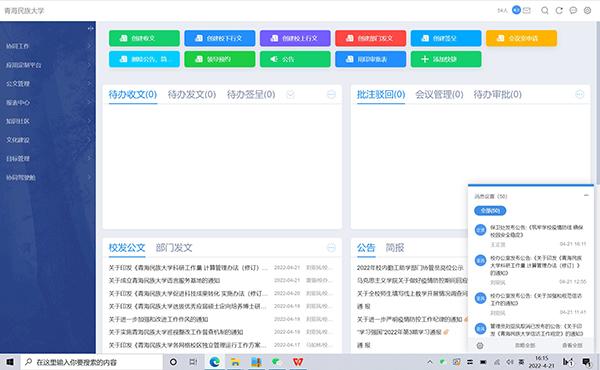Open the purple 创建校上行文 shortcut
The height and width of the screenshot is (370, 600).
(x=295, y=38)
